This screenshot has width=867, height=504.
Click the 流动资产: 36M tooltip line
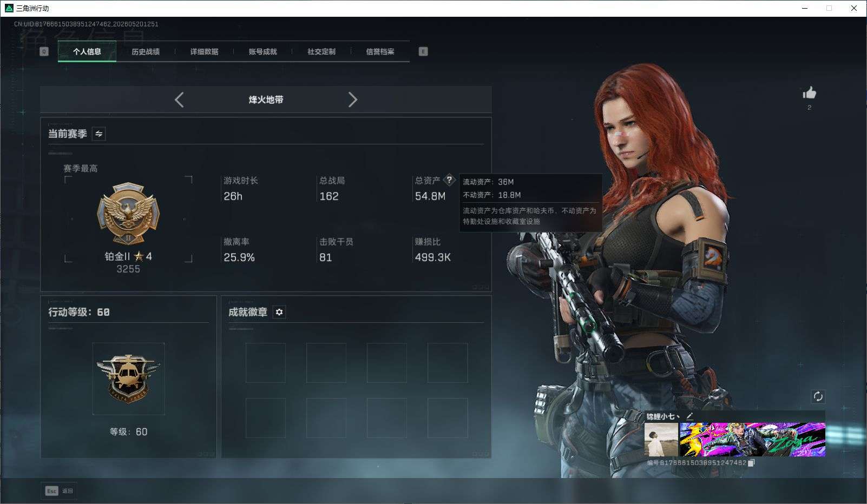[488, 182]
